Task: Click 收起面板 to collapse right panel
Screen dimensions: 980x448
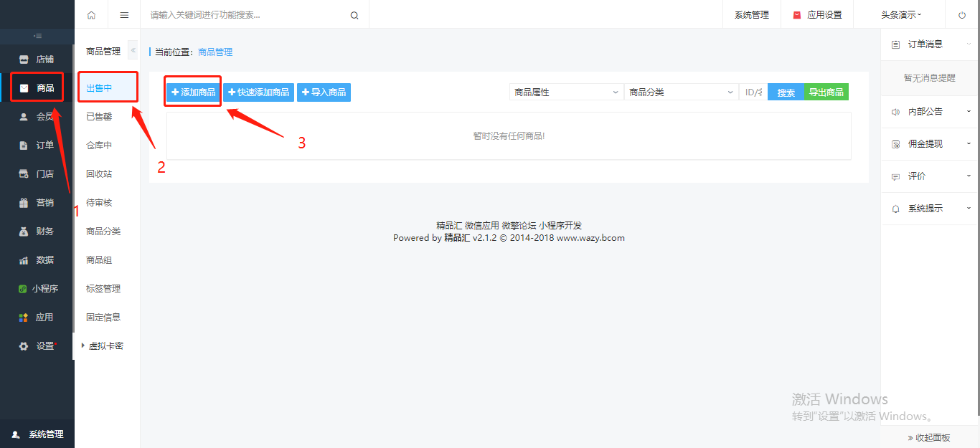Action: (x=929, y=437)
